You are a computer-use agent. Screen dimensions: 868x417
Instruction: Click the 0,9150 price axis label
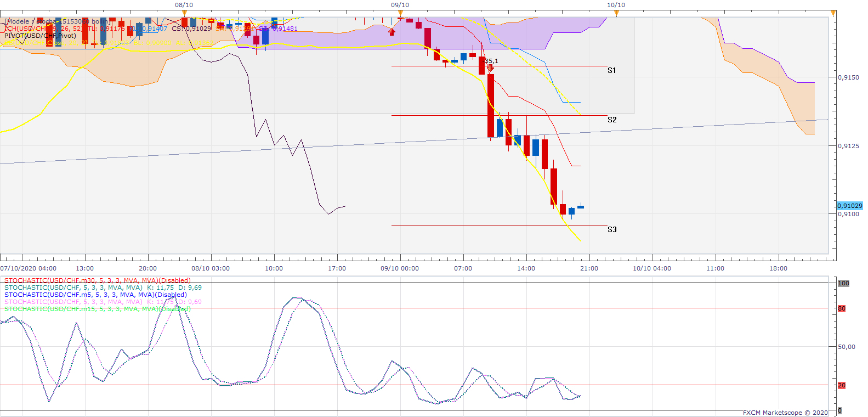coord(848,77)
